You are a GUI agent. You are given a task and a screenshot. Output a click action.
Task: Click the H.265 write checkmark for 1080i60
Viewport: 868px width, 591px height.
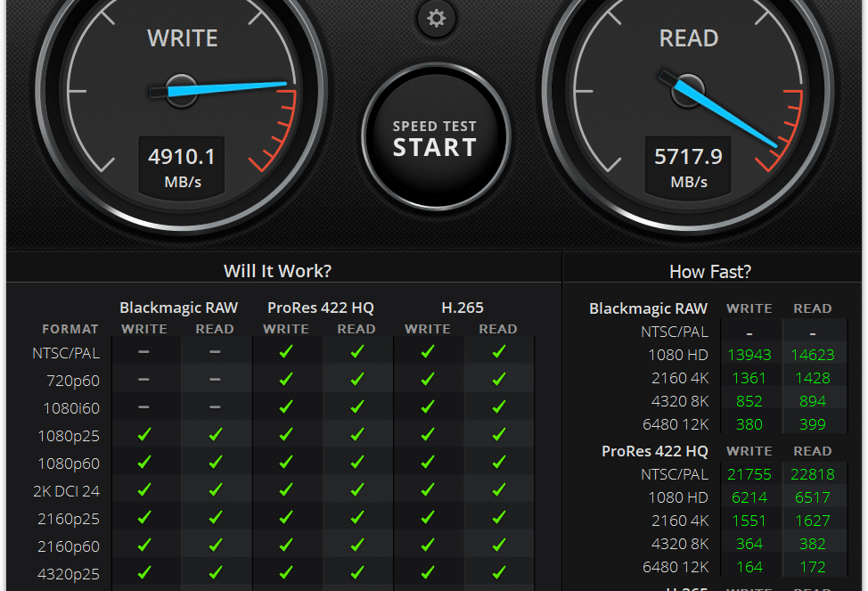[428, 407]
